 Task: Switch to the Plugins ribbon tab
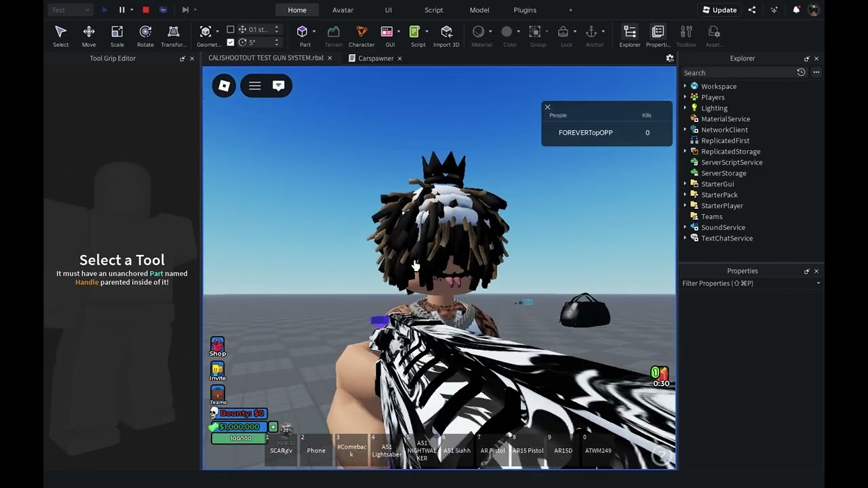(x=525, y=10)
